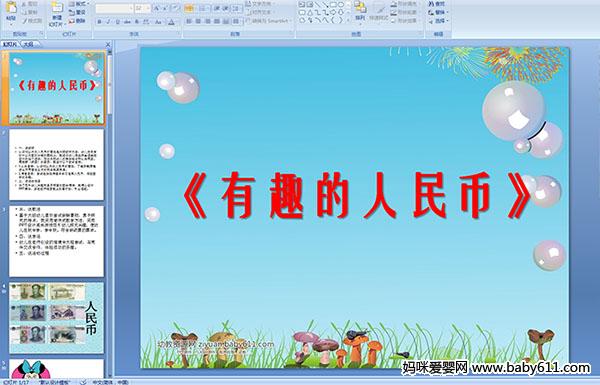Toggle bold formatting
Image resolution: width=600 pixels, height=385 pixels.
click(99, 22)
